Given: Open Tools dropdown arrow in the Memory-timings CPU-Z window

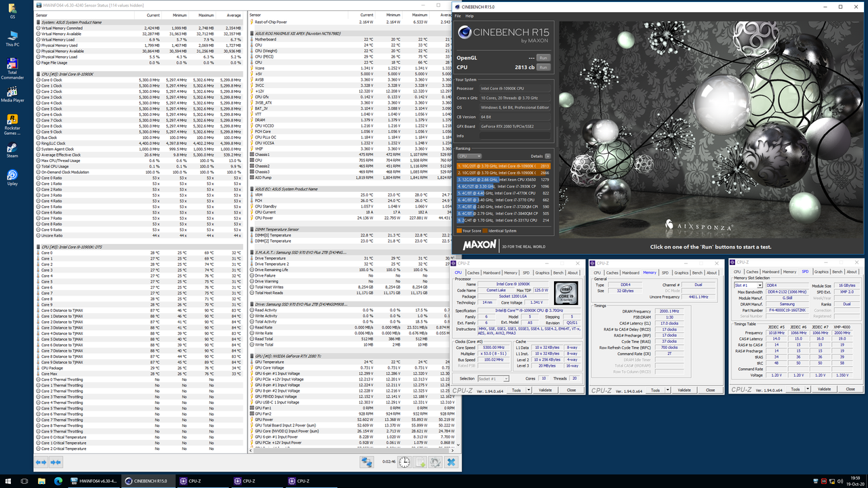Looking at the screenshot, I should [667, 390].
